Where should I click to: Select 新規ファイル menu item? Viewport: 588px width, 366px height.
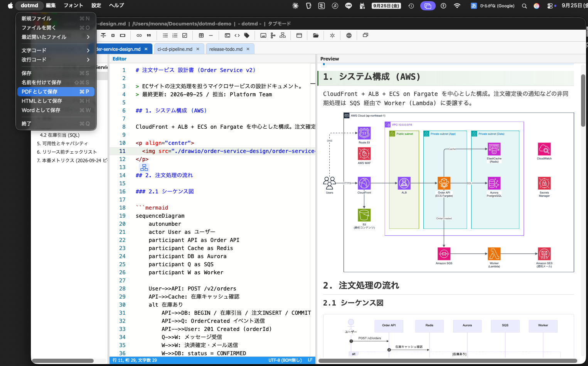[56, 18]
